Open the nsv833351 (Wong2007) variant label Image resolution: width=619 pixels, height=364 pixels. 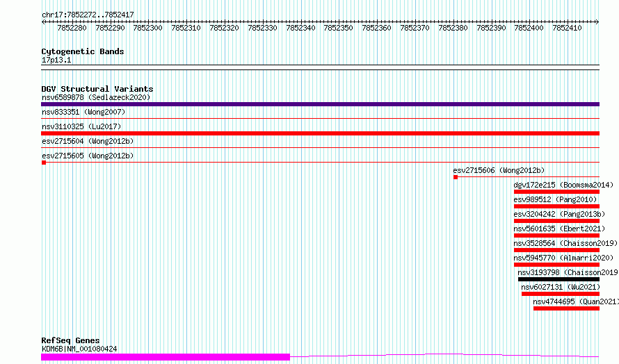[x=83, y=112]
